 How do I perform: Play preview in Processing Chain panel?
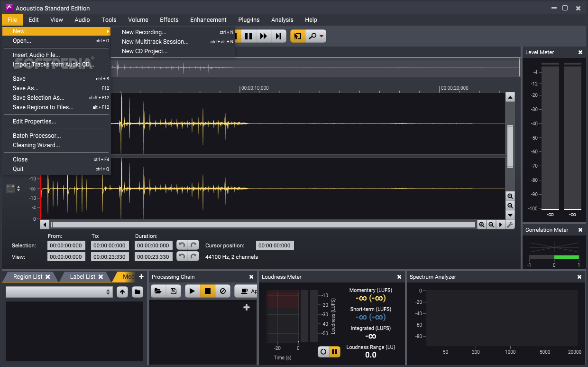[x=192, y=291]
